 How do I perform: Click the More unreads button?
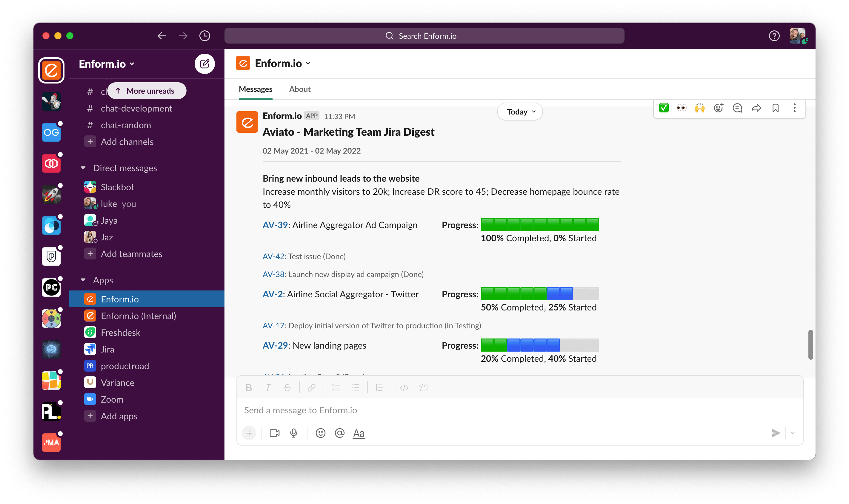(147, 91)
